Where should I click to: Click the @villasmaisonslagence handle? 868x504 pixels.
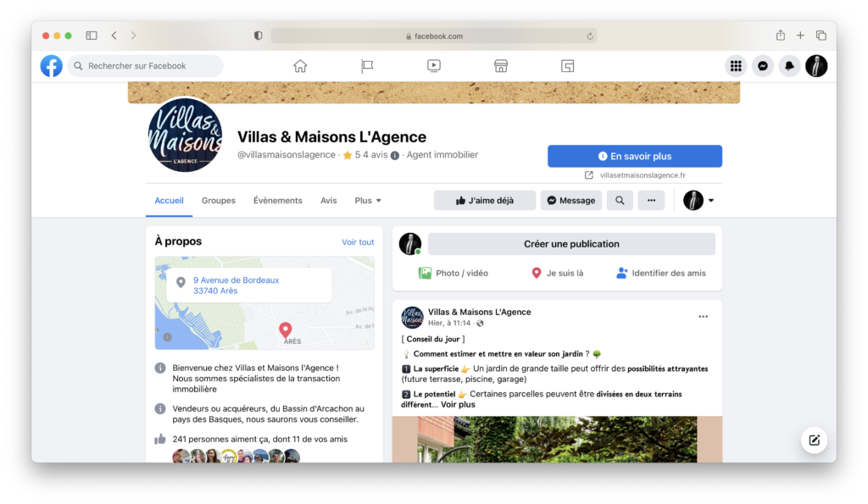[x=287, y=155]
